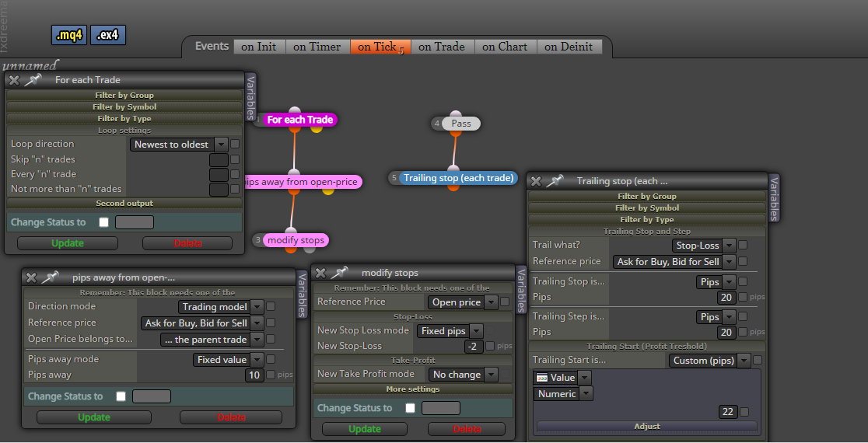868x443 pixels.
Task: Enable Change Status in modify stops panel
Action: (410, 408)
